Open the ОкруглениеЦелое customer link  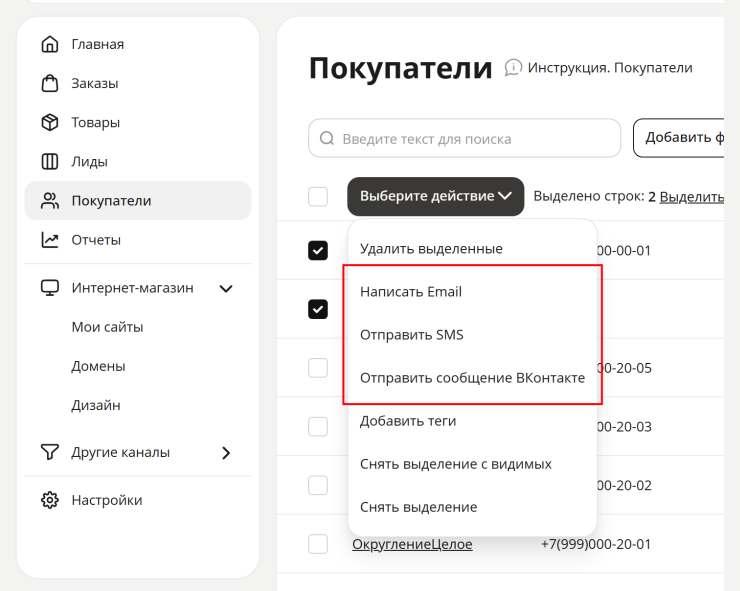412,544
